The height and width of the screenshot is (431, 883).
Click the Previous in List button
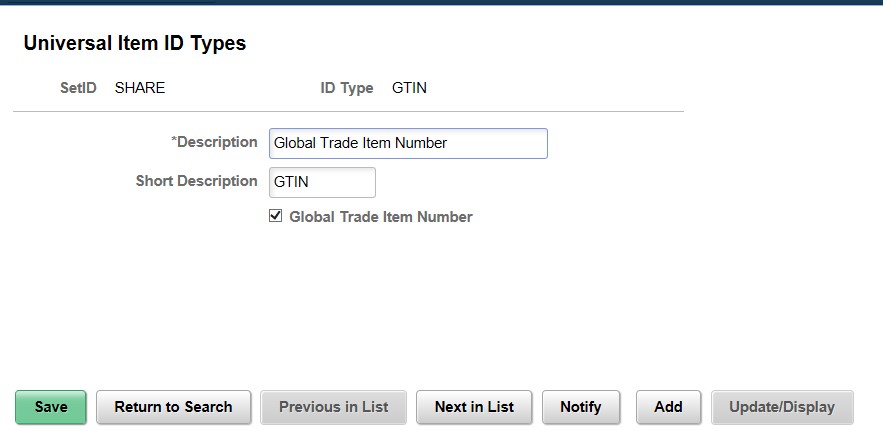333,407
